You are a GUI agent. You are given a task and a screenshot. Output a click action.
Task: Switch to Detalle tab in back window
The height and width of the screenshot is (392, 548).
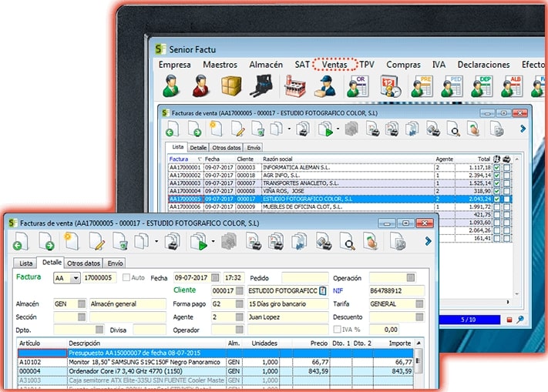pos(198,148)
